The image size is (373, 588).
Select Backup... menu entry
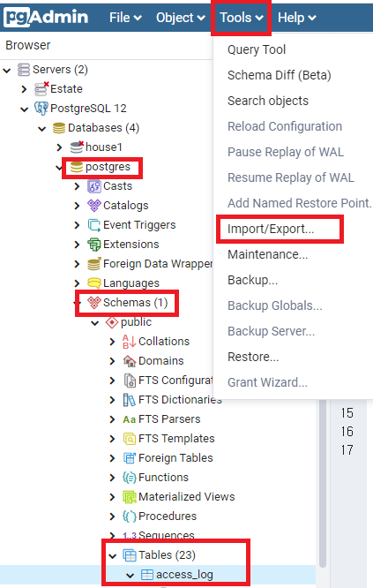pyautogui.click(x=253, y=280)
